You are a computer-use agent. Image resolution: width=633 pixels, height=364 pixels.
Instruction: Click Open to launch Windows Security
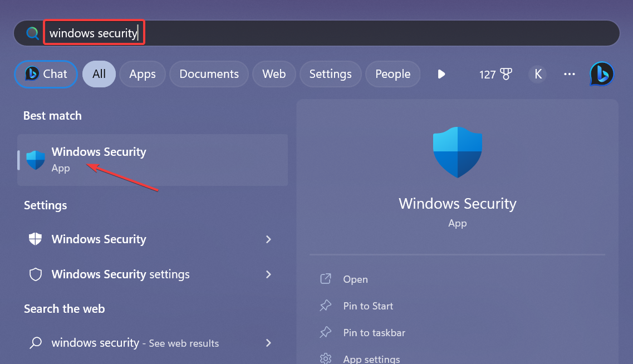355,279
